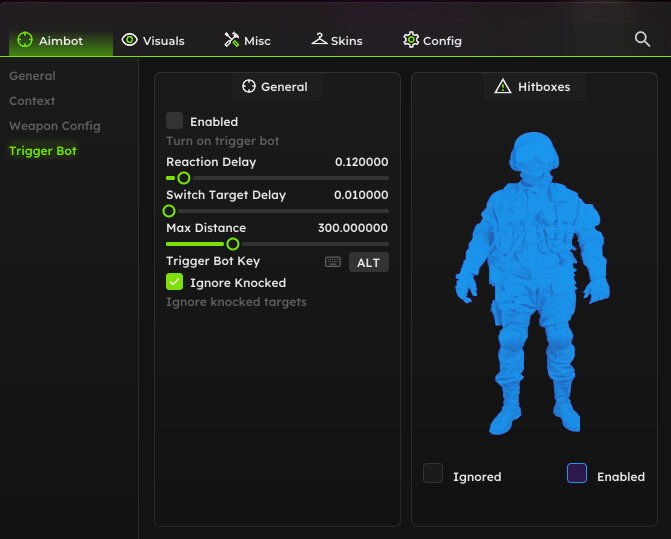Click the Trigger Bot Key label
Viewport: 671px width, 539px height.
tap(213, 261)
